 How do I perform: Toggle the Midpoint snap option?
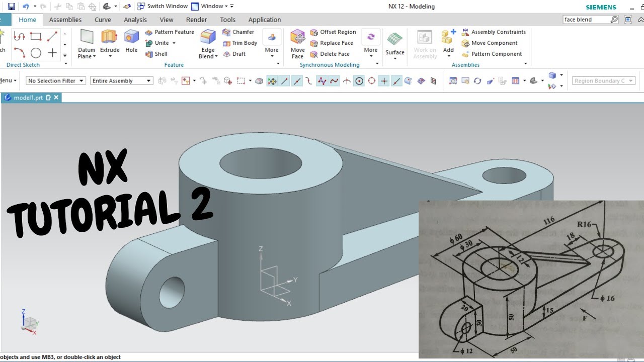[x=297, y=81]
